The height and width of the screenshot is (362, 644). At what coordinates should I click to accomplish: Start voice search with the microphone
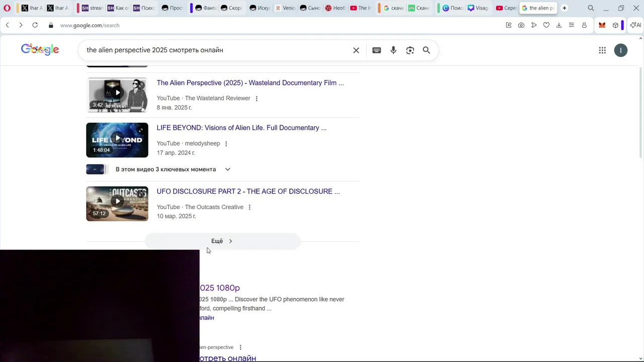click(393, 50)
